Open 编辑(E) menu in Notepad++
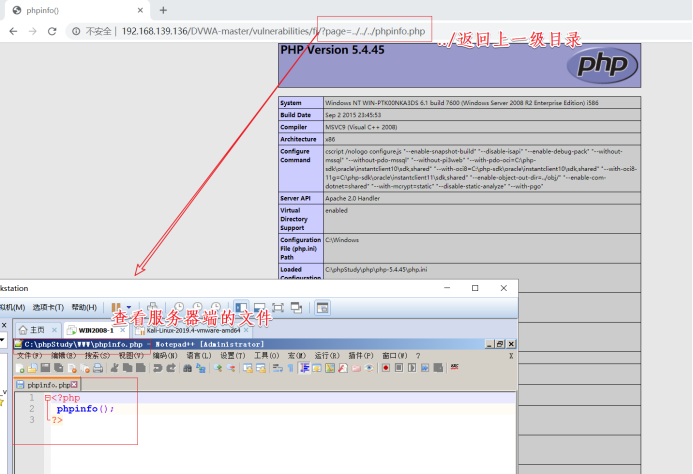This screenshot has width=693, height=474. coord(64,356)
